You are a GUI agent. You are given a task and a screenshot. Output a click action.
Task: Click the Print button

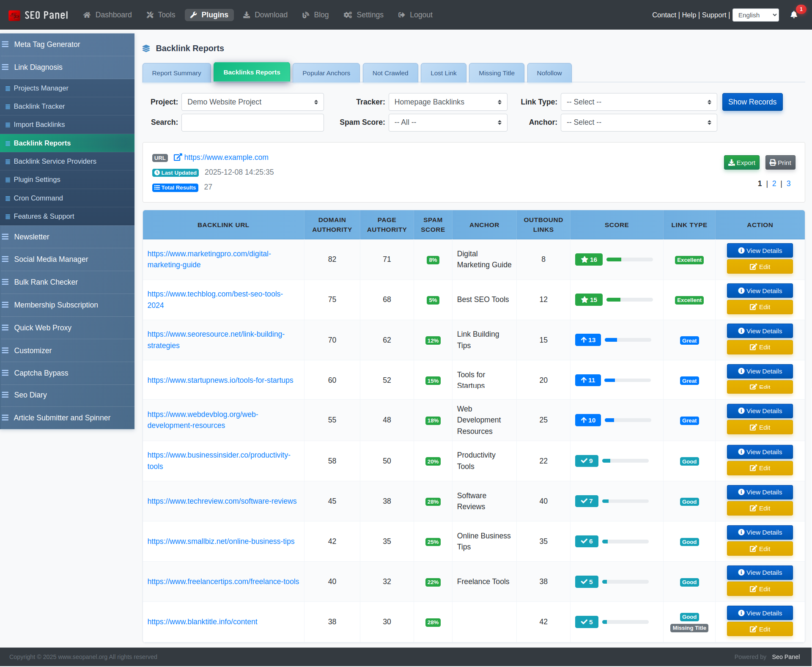[x=780, y=162]
